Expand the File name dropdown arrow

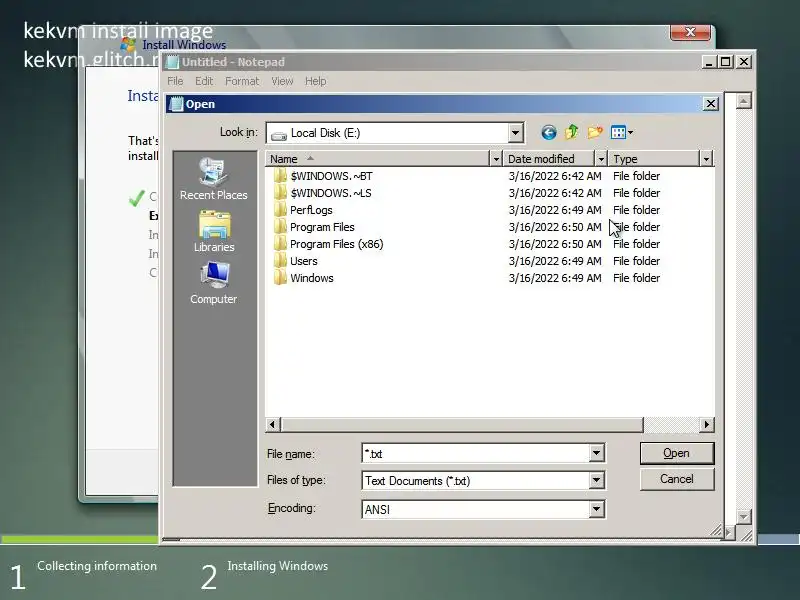click(x=596, y=453)
